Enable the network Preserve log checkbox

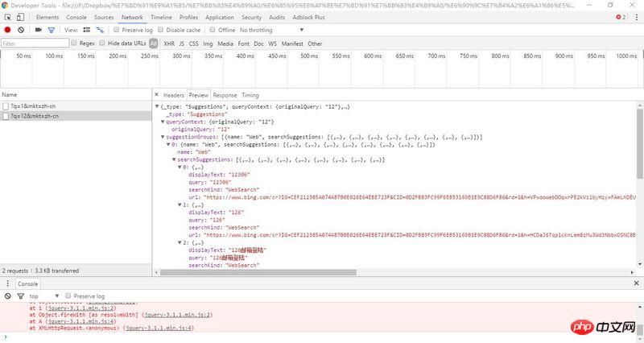click(x=116, y=30)
